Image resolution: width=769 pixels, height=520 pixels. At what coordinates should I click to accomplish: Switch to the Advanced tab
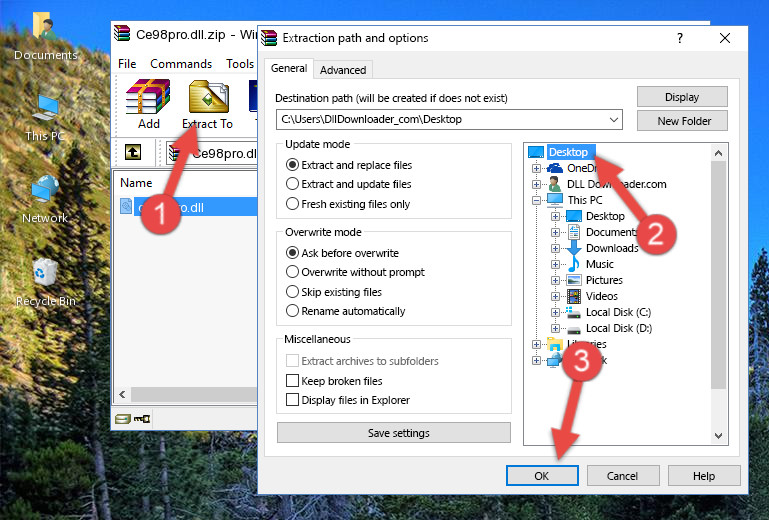[x=343, y=70]
